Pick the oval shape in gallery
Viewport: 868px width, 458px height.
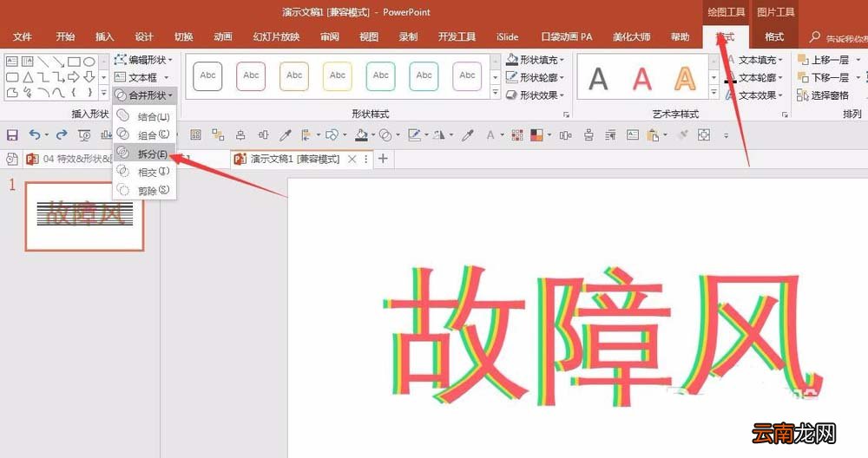(x=89, y=62)
